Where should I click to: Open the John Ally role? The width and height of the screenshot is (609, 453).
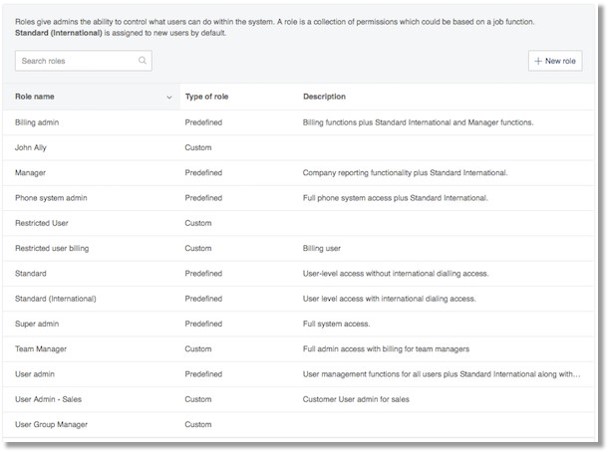pos(31,148)
